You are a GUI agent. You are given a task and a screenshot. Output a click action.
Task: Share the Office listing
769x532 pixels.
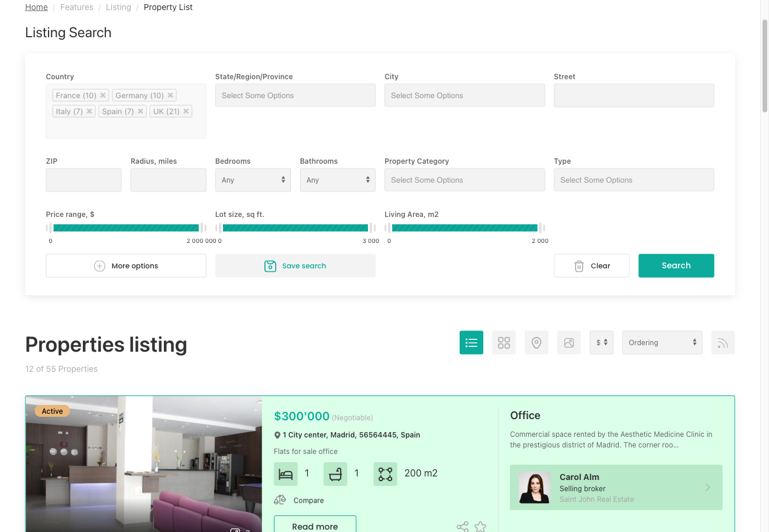pos(462,526)
